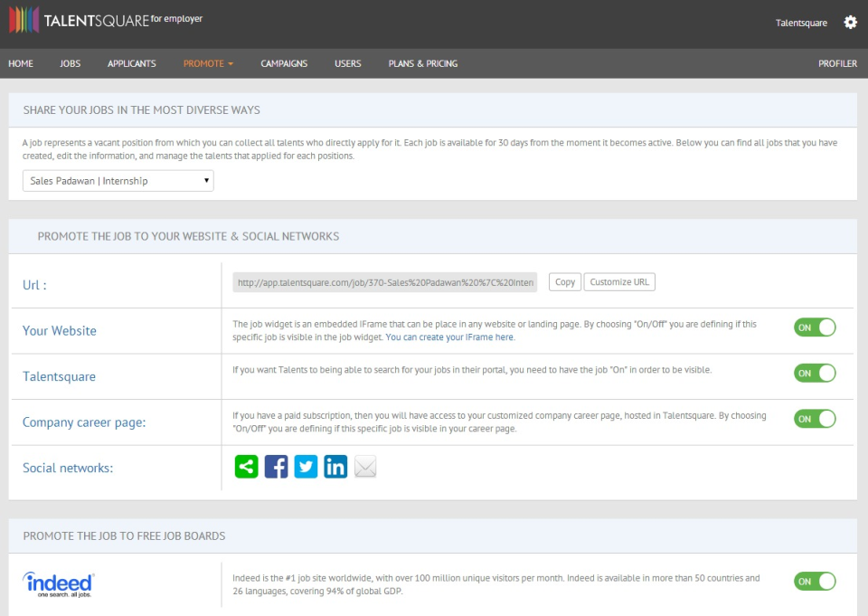Toggle Your Website visibility switch

pos(815,327)
